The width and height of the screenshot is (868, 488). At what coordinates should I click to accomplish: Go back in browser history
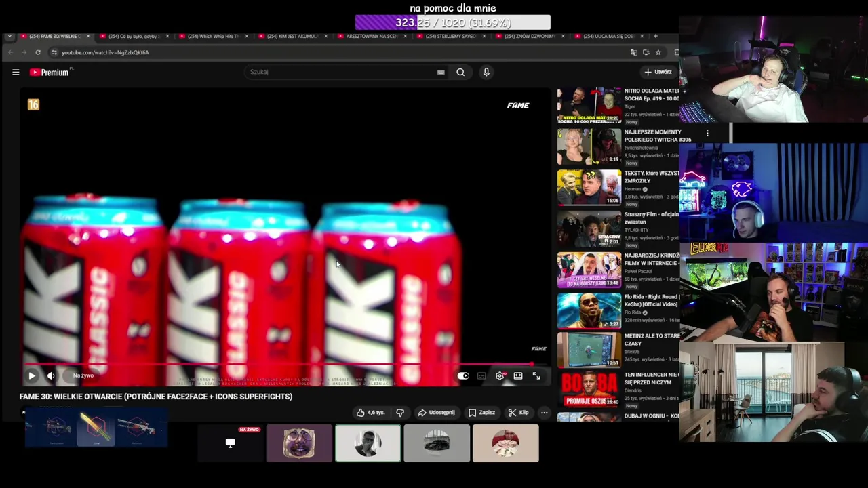[x=10, y=52]
